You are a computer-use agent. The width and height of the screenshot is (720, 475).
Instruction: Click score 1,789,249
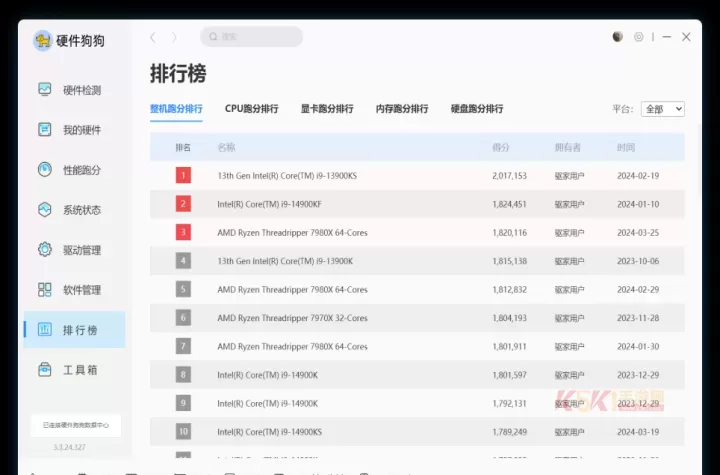coord(509,432)
